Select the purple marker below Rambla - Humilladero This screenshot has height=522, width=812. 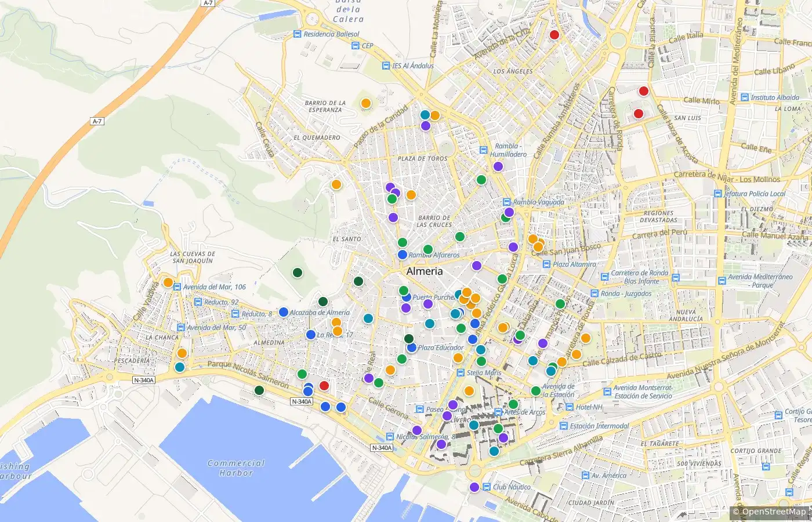[498, 166]
